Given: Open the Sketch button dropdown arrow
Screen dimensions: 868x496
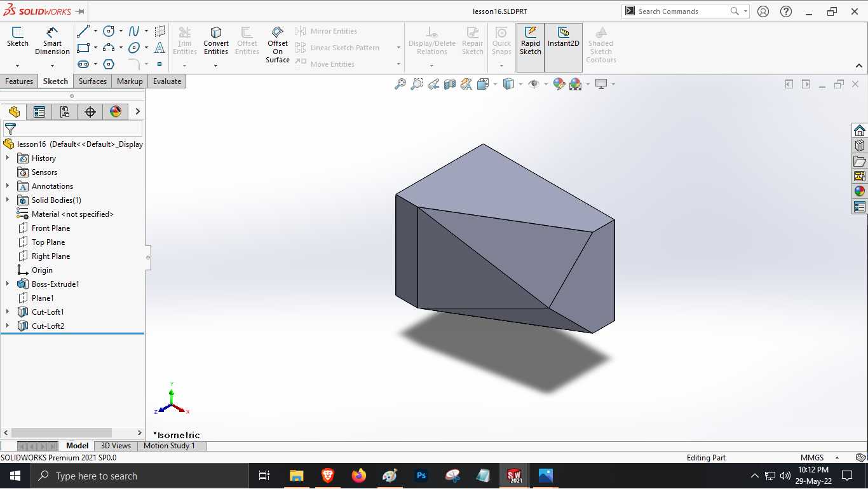Looking at the screenshot, I should 18,65.
